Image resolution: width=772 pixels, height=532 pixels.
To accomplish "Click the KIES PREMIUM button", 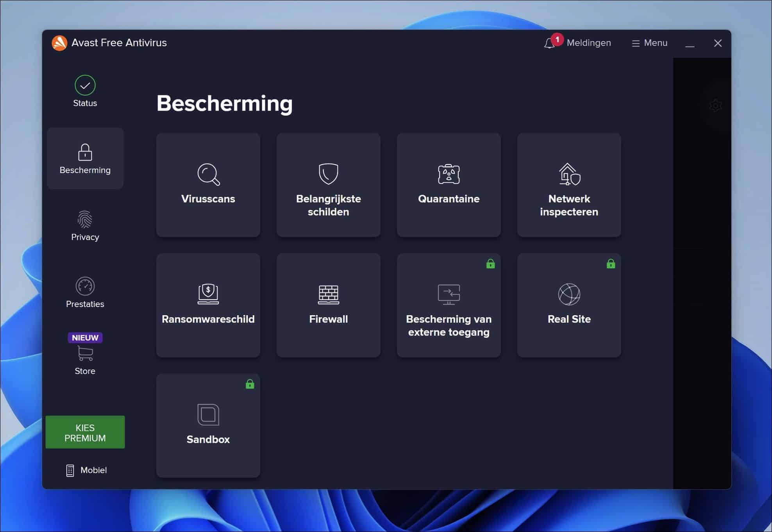I will coord(85,432).
